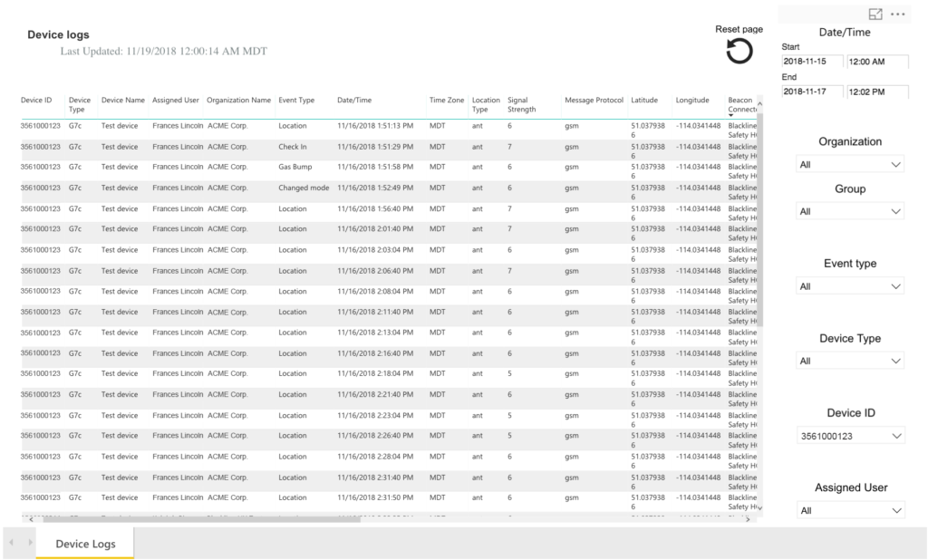The height and width of the screenshot is (560, 928).
Task: Select the Device Logs tab
Action: point(84,544)
